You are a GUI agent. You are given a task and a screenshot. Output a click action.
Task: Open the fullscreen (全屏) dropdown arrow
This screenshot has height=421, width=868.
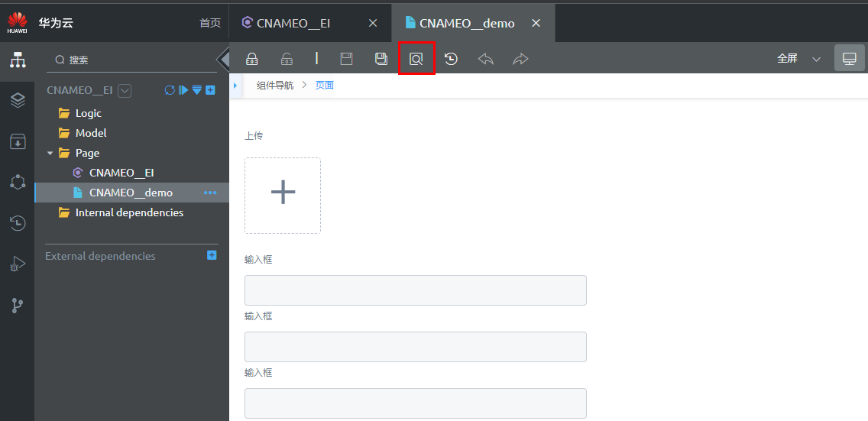pyautogui.click(x=817, y=59)
